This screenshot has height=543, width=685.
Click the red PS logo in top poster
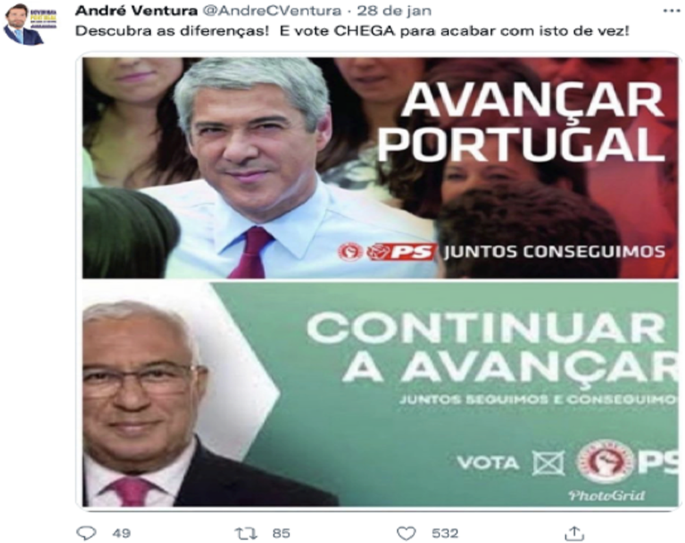coord(401,252)
